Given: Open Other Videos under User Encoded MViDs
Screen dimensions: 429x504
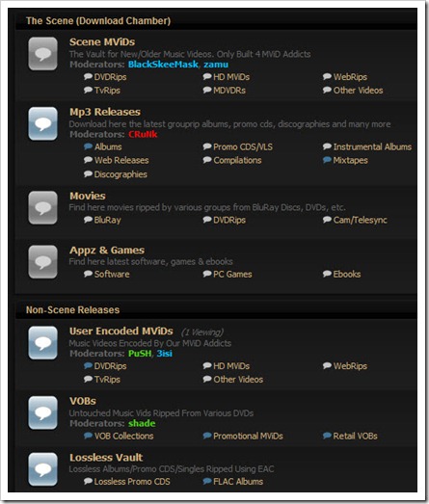Looking at the screenshot, I should click(x=238, y=380).
